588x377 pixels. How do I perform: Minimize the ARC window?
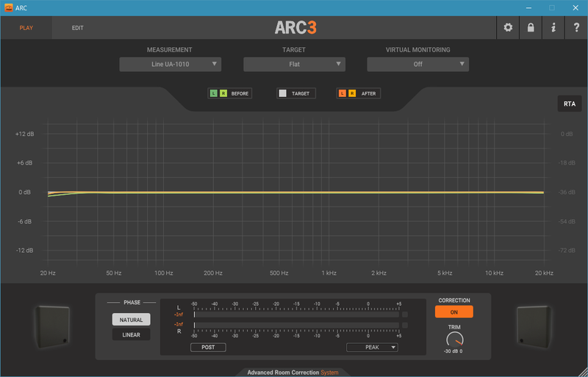point(528,8)
